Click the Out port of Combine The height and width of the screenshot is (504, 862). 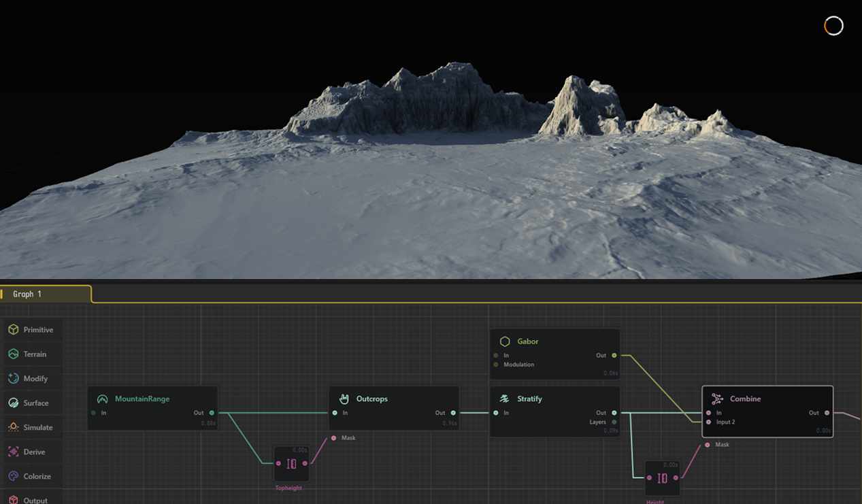point(827,413)
